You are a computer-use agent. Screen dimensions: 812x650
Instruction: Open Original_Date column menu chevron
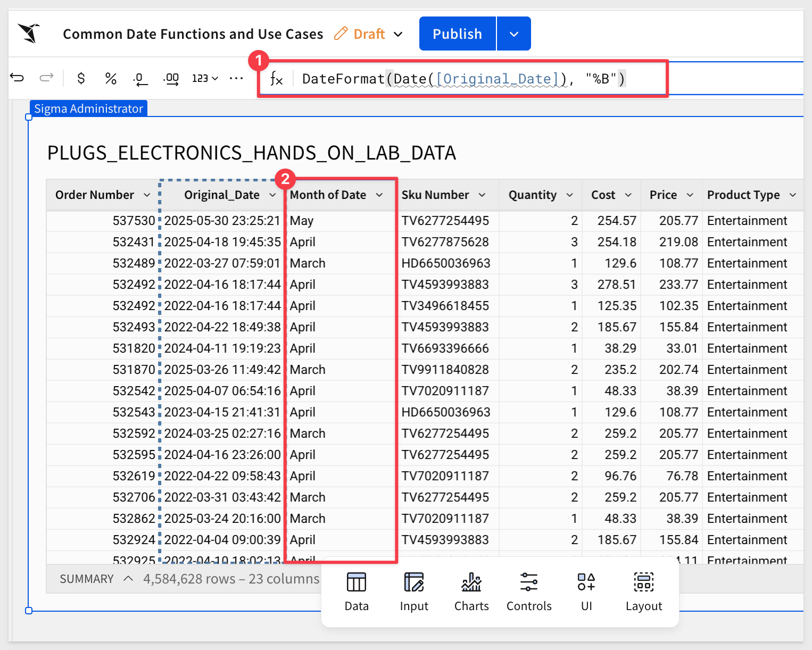[272, 195]
